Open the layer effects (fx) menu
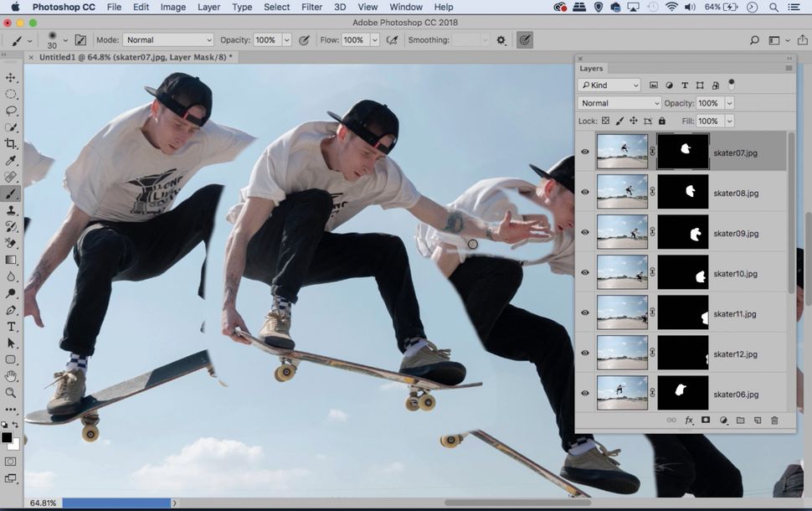812x511 pixels. 688,420
